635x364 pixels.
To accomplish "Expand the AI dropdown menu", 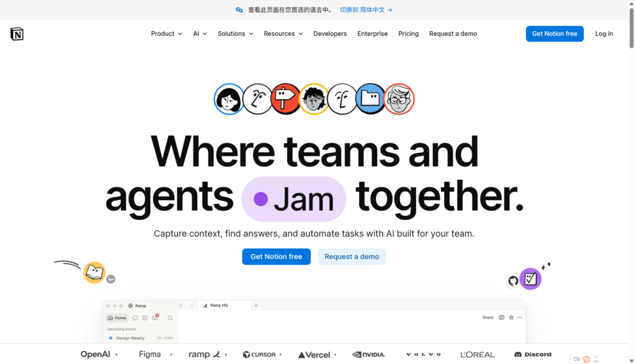I will click(200, 33).
